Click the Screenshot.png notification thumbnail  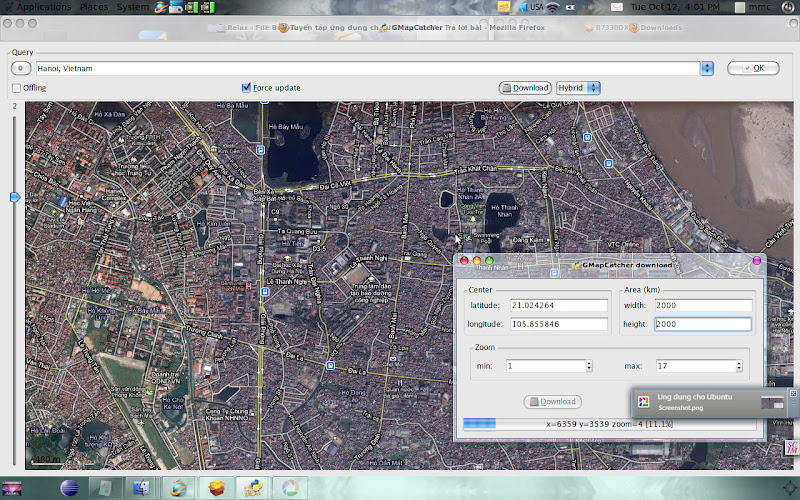(772, 403)
